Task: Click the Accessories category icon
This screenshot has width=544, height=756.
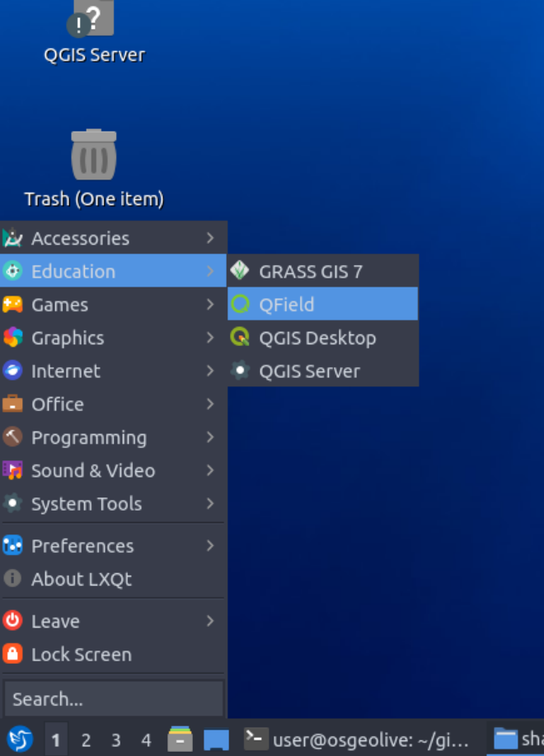Action: point(12,238)
